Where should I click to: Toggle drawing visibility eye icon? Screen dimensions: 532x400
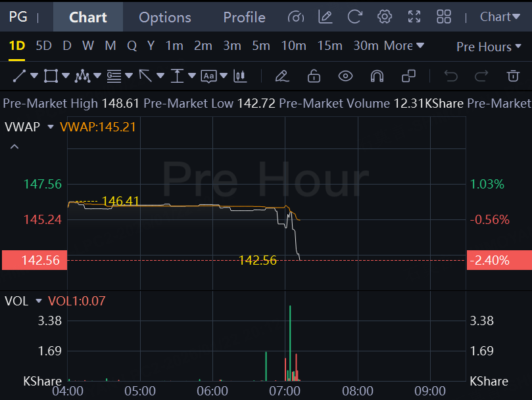click(345, 76)
